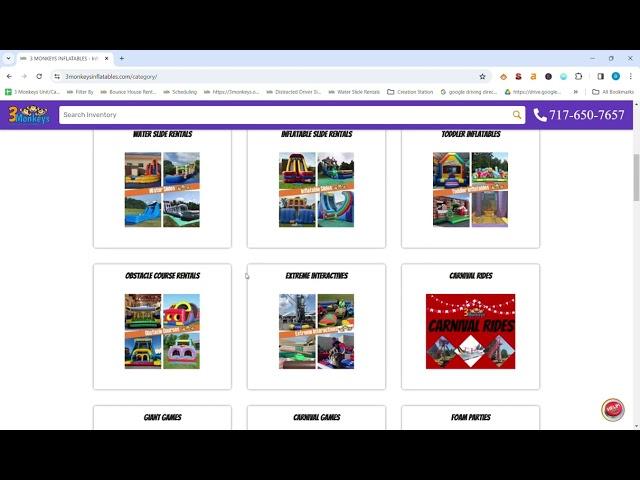Select the 3 Monkeys Inflatables browser tab

[64, 58]
